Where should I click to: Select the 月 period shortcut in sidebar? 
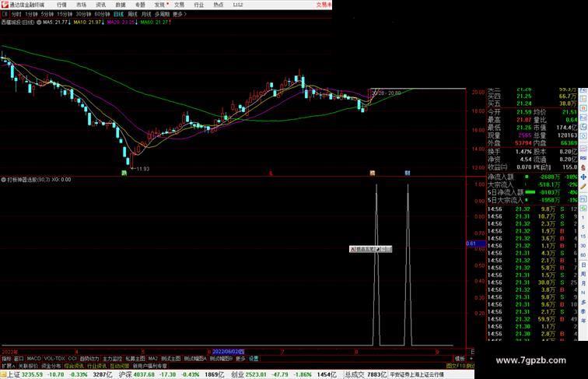pyautogui.click(x=583, y=284)
